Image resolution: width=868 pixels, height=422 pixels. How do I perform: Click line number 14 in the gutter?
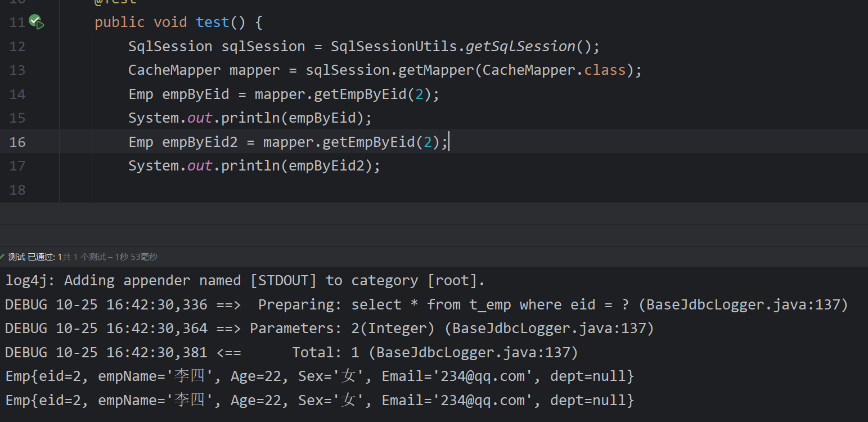[17, 94]
